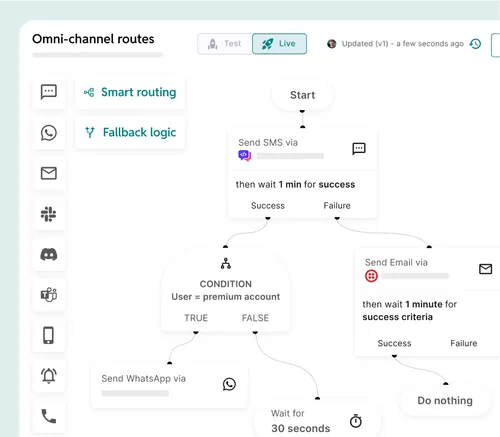Click 'Send Email via' label
The width and height of the screenshot is (500, 437).
[396, 263]
